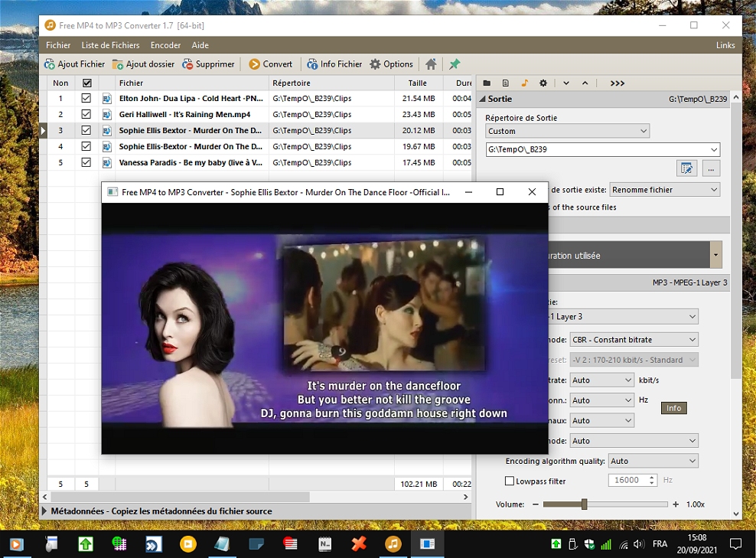Click the music note app icon on taskbar

(x=393, y=544)
